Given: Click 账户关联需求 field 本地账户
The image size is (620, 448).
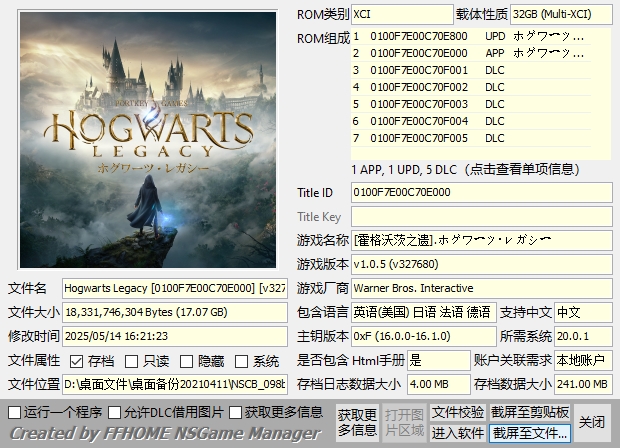Looking at the screenshot, I should pyautogui.click(x=584, y=360).
